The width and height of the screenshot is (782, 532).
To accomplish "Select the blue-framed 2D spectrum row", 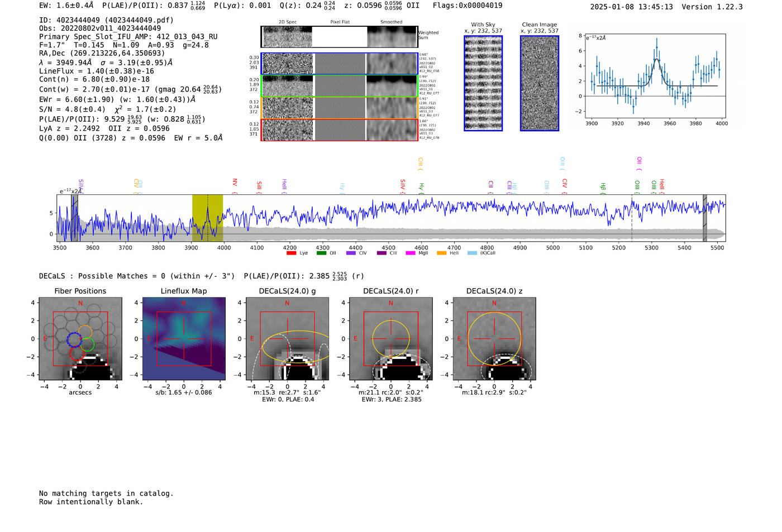I will click(x=340, y=64).
